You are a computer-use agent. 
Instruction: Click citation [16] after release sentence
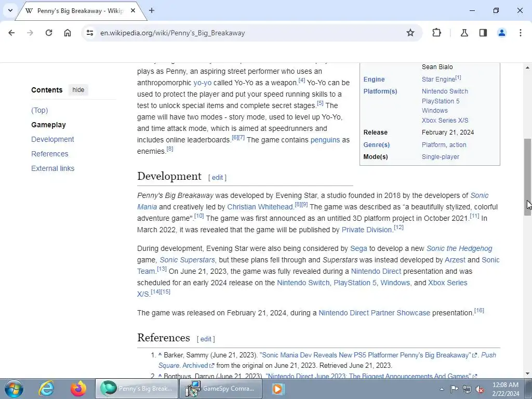coord(479,311)
